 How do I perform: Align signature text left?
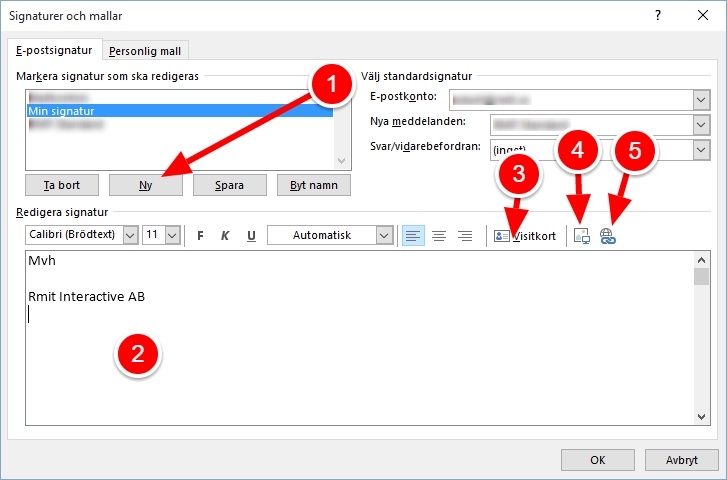point(413,236)
